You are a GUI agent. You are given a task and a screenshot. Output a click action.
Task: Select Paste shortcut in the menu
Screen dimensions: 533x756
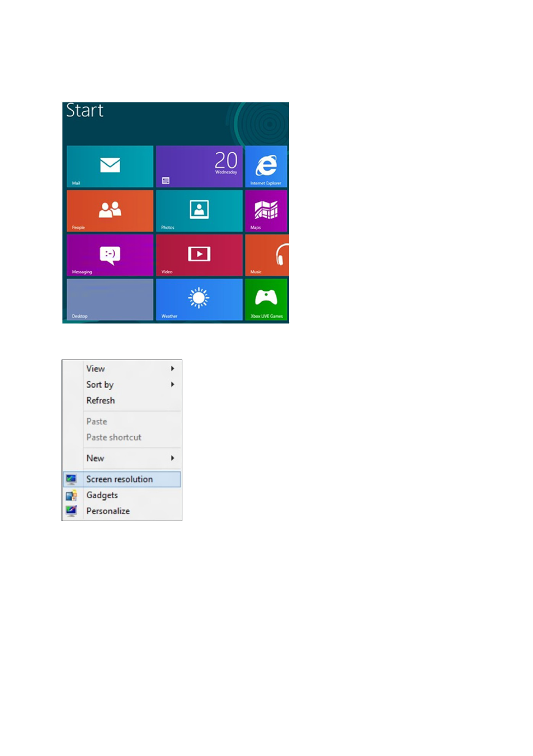tap(122, 437)
